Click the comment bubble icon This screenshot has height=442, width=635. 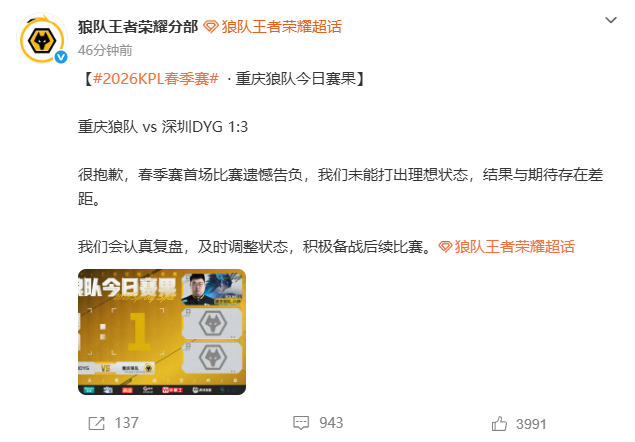coord(301,423)
